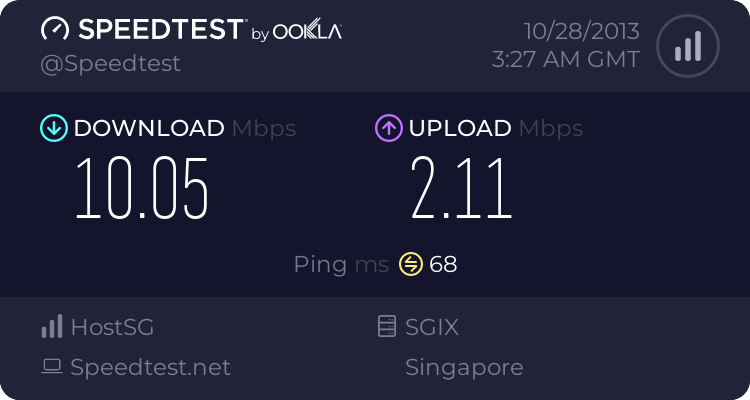Viewport: 750px width, 400px height.
Task: Click the server rack icon beside SGIX
Action: tap(387, 326)
